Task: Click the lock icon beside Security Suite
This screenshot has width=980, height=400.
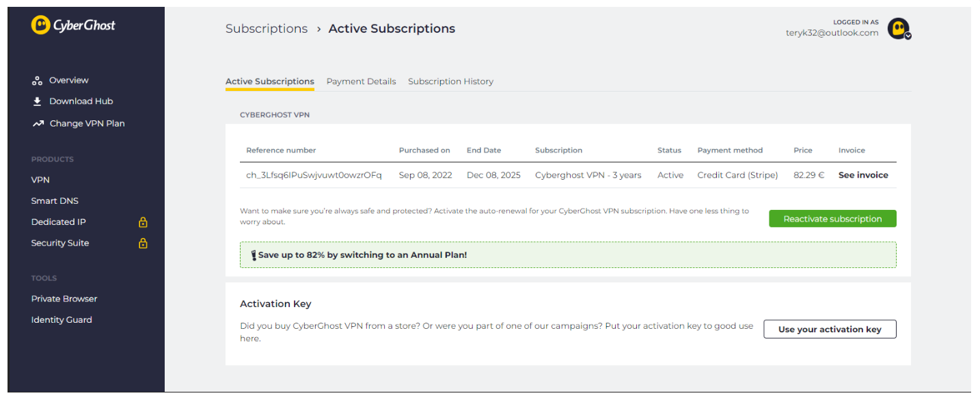Action: 143,243
